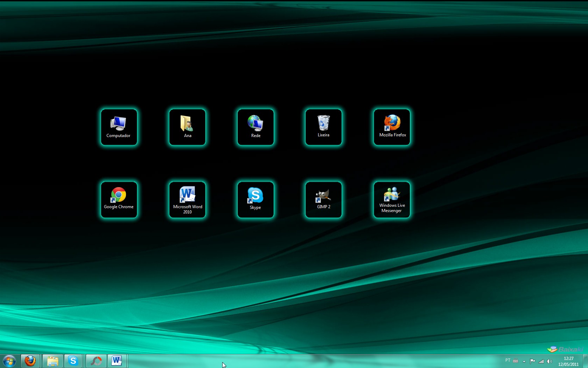This screenshot has width=588, height=368.
Task: Open the volume speaker tray icon
Action: click(549, 361)
